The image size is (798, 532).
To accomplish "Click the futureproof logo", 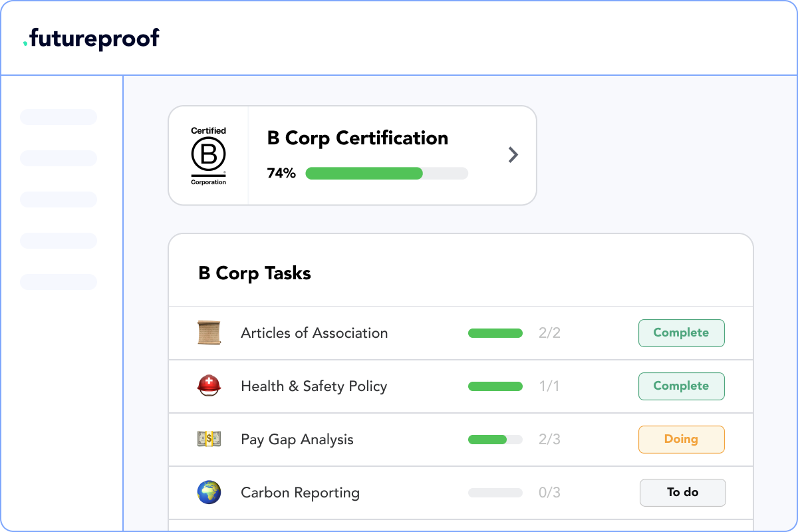I will pyautogui.click(x=91, y=39).
